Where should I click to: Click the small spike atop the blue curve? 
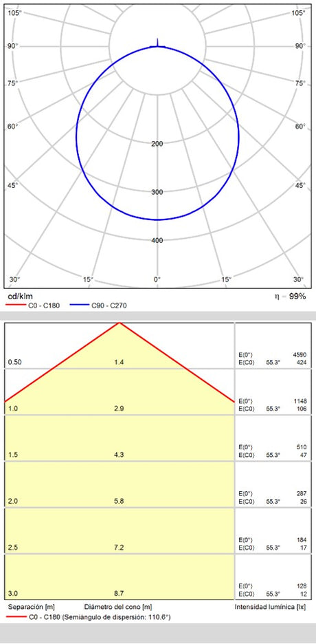click(158, 42)
